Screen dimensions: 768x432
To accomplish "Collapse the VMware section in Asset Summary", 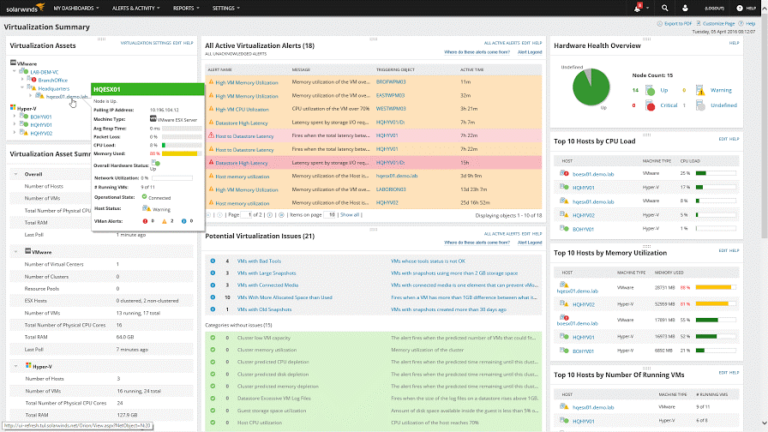I will (14, 252).
